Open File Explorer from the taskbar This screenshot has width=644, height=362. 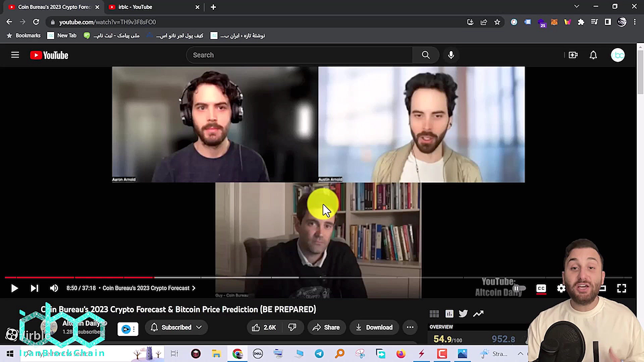point(216,354)
